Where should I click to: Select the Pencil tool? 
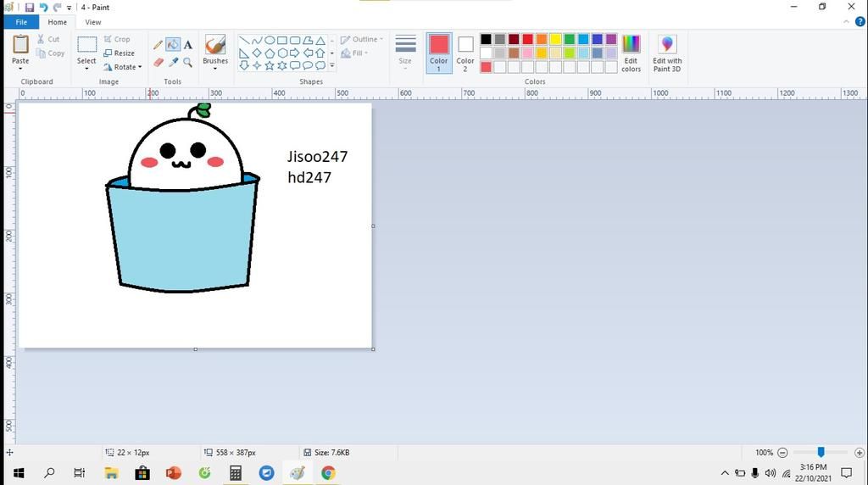[x=159, y=45]
